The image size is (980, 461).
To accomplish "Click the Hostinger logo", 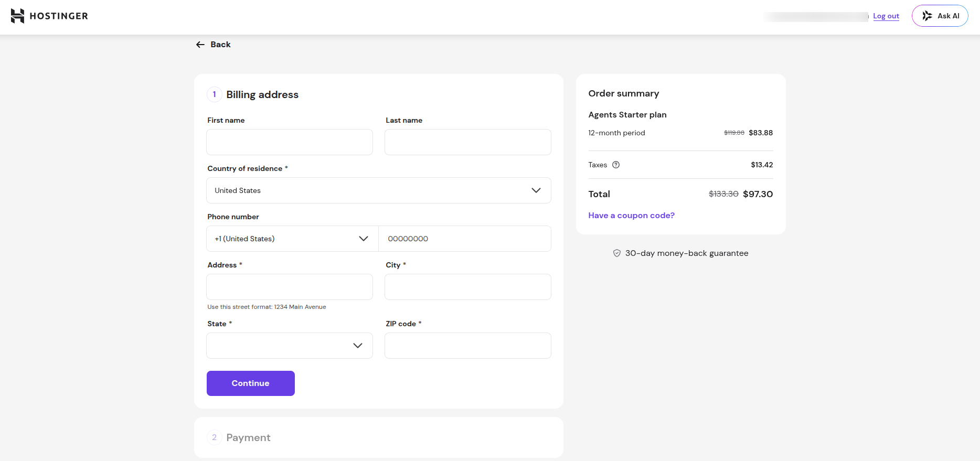I will [x=49, y=16].
